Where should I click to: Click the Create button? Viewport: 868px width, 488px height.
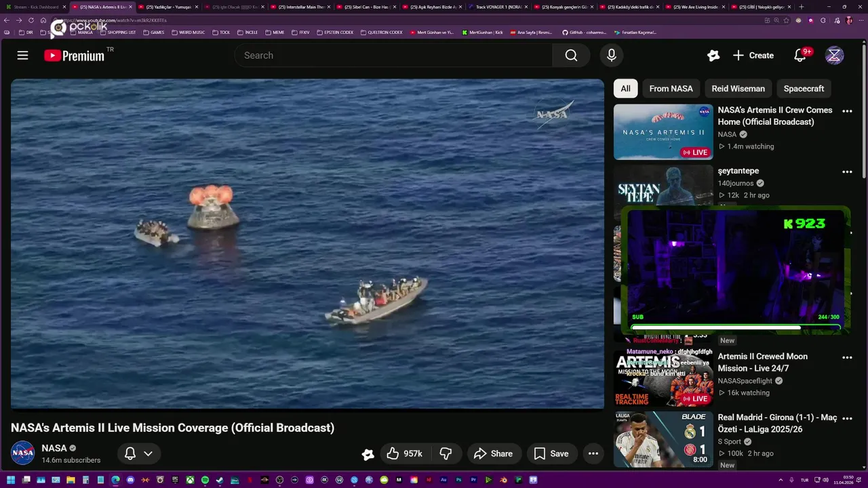click(753, 56)
